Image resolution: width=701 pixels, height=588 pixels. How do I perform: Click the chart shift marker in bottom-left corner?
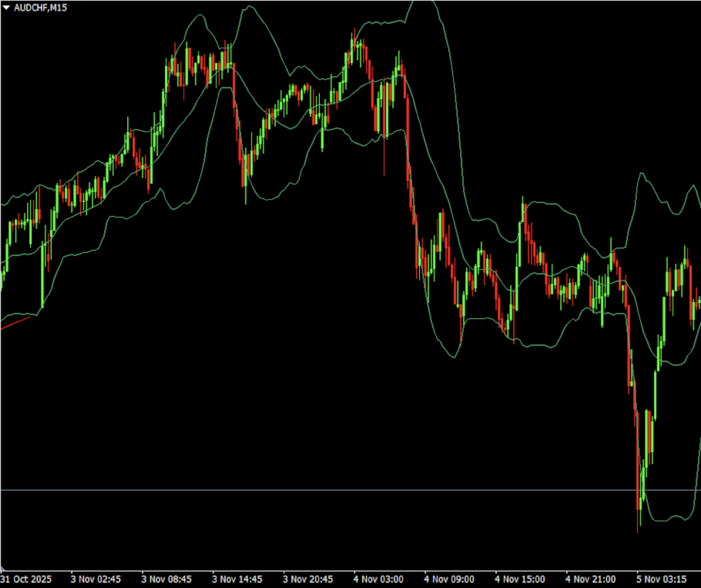click(x=2, y=568)
